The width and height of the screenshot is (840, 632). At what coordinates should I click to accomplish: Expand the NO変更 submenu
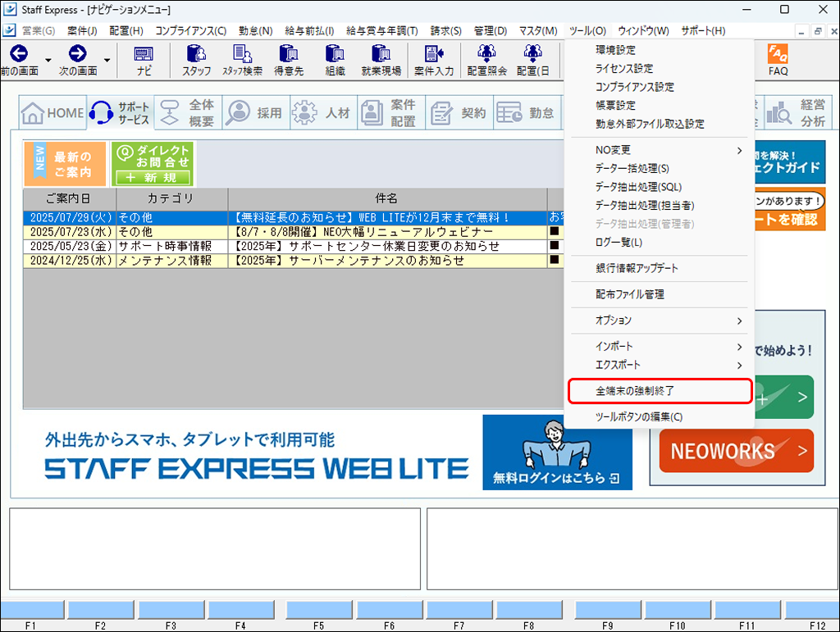tap(659, 150)
